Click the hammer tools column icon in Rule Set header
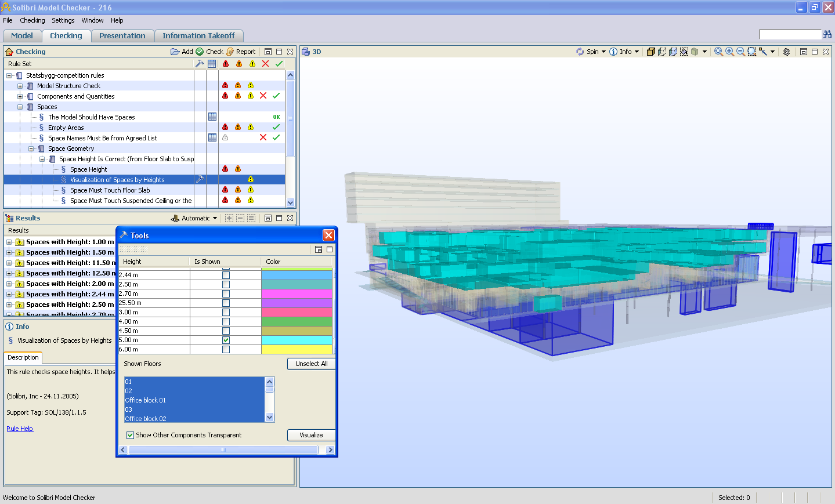 (200, 64)
